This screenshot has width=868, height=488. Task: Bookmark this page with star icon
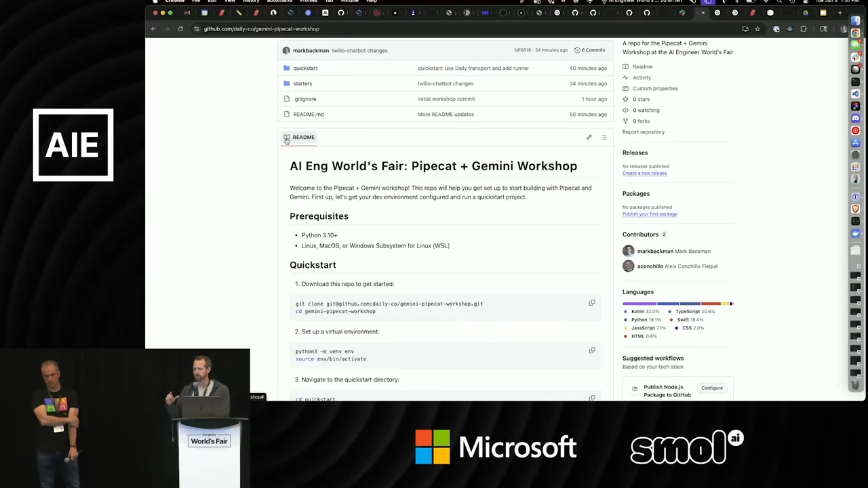(x=757, y=28)
